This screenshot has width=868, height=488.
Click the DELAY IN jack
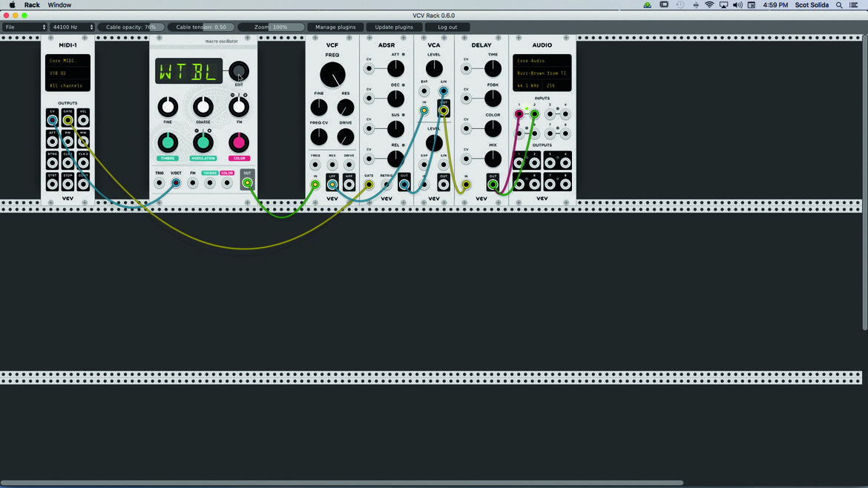click(466, 184)
